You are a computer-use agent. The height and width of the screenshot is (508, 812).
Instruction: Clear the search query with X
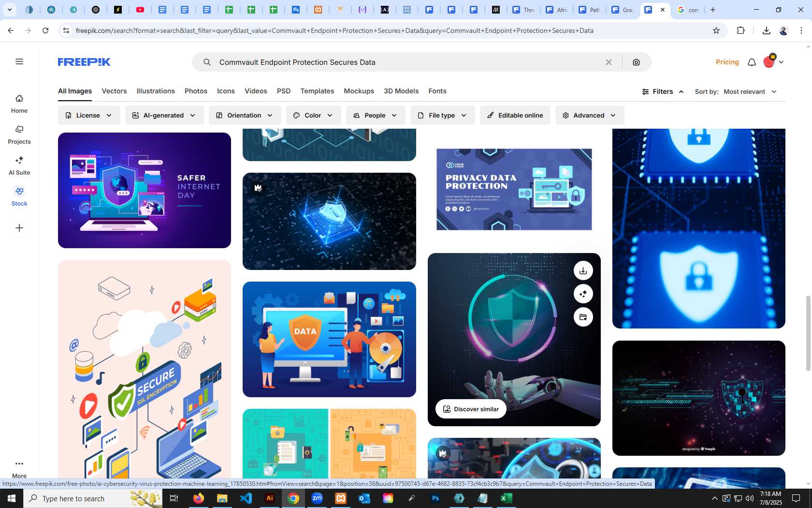tap(609, 62)
